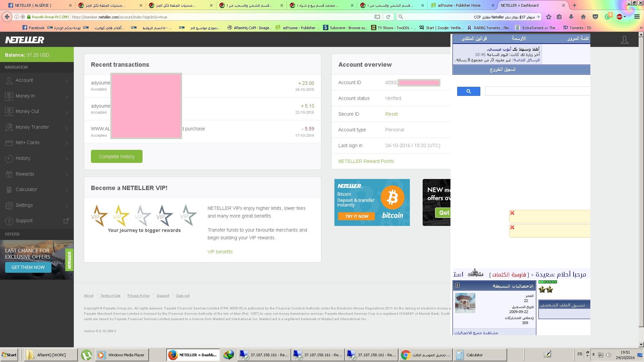The height and width of the screenshot is (362, 644).
Task: Open the History section
Action: coord(37,159)
